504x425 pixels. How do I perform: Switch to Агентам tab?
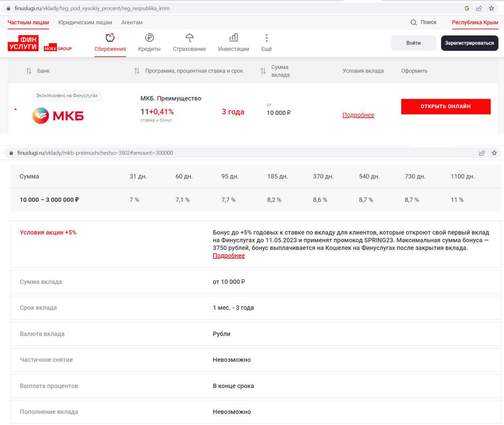pyautogui.click(x=132, y=22)
